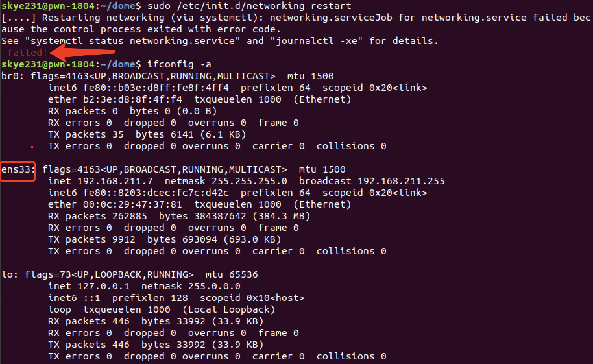Click the br0 MAC address b2:3e:d8:8f:4f:f4
Viewport: 593px width, 364px height.
point(132,100)
